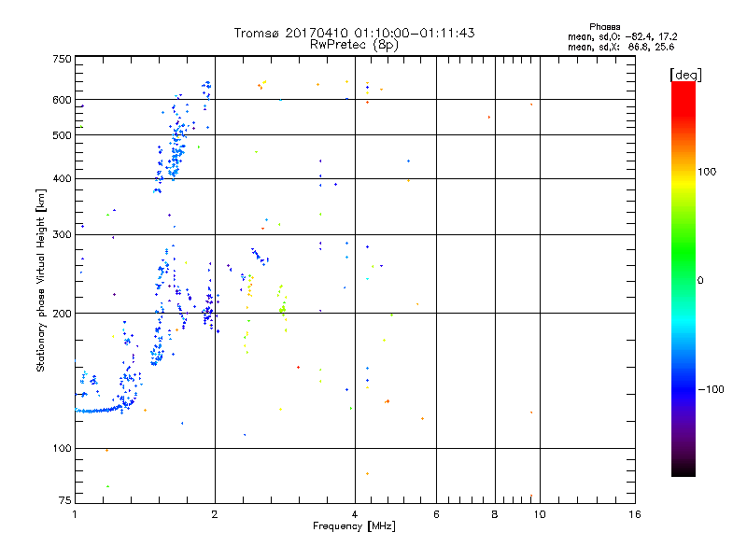Click the blue E-layer trace near 120 km
The width and height of the screenshot is (747, 560).
98,411
